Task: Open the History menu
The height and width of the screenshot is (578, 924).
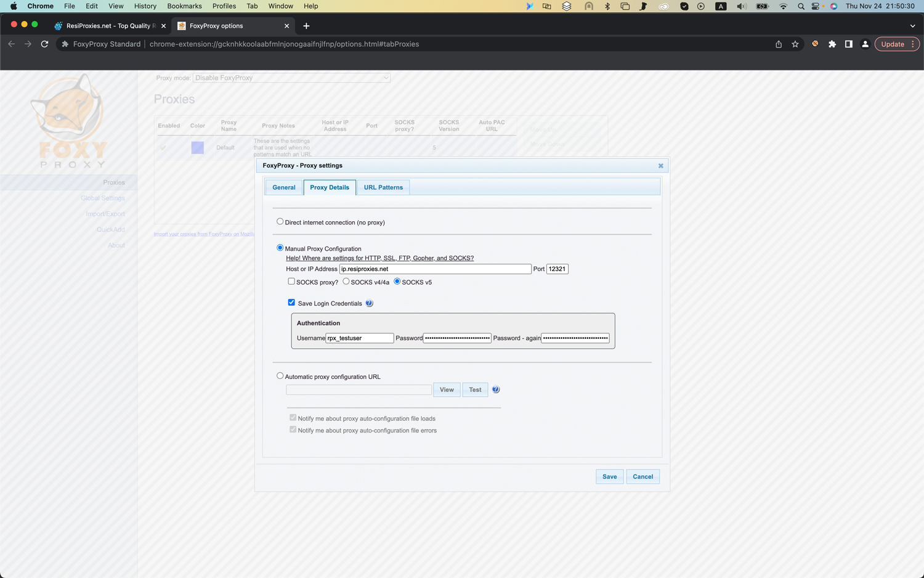Action: pos(145,6)
